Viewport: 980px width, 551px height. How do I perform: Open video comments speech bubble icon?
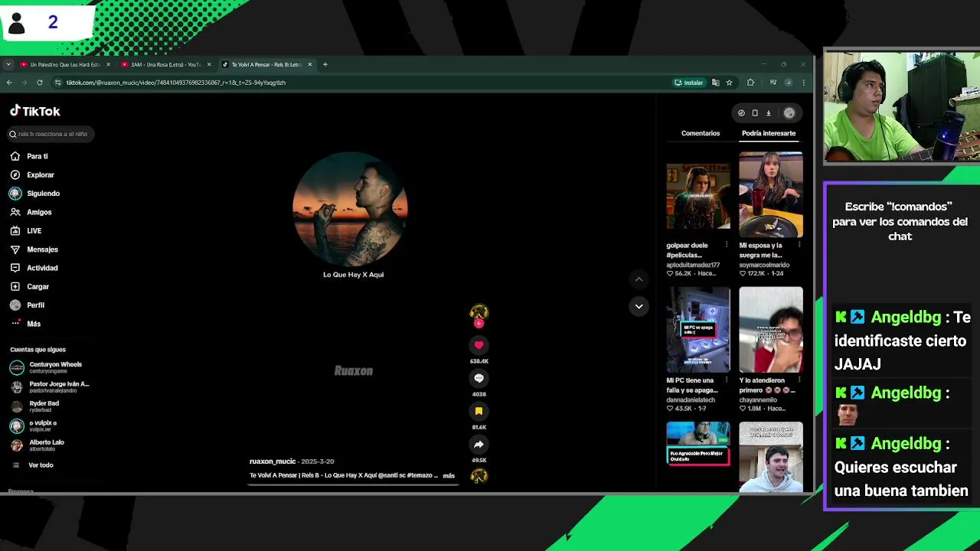click(x=479, y=378)
